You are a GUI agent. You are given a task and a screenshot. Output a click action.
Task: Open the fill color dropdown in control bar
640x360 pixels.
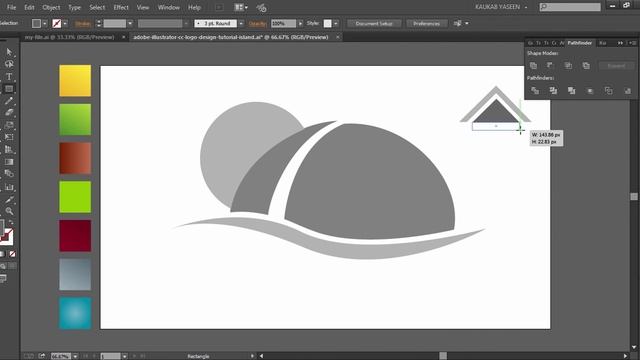coord(45,24)
